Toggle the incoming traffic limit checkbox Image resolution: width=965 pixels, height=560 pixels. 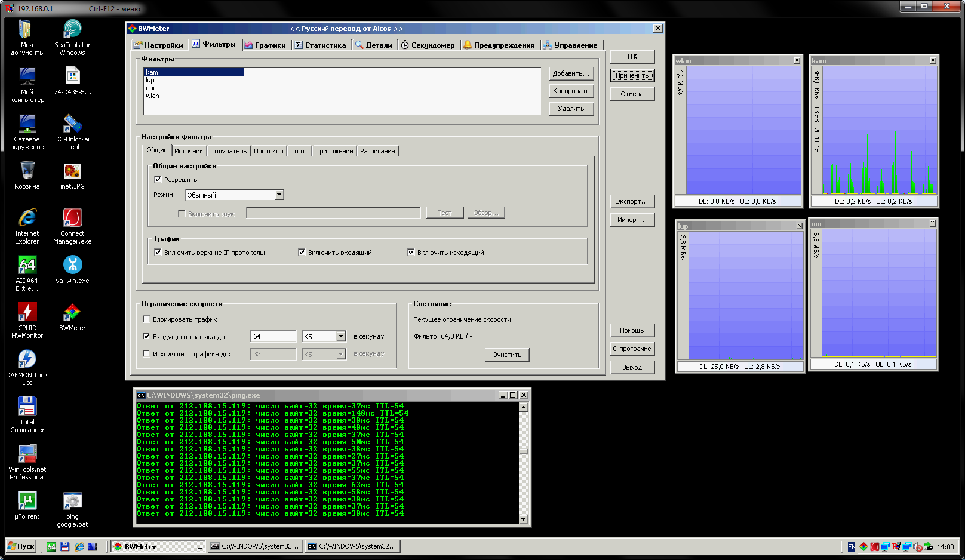click(x=147, y=337)
